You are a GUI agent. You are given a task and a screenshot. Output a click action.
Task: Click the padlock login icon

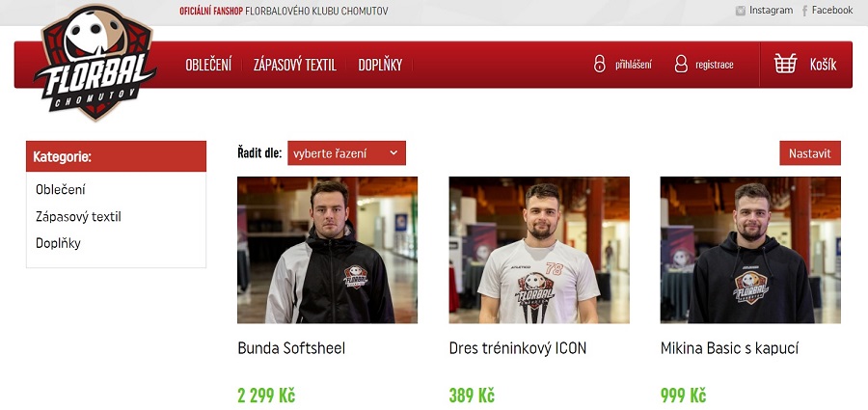click(600, 64)
